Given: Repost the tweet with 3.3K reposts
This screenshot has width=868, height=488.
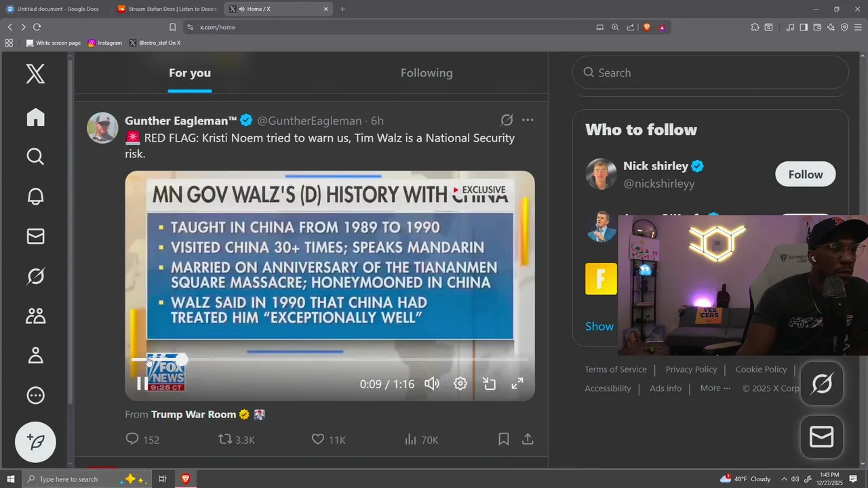Looking at the screenshot, I should (236, 439).
